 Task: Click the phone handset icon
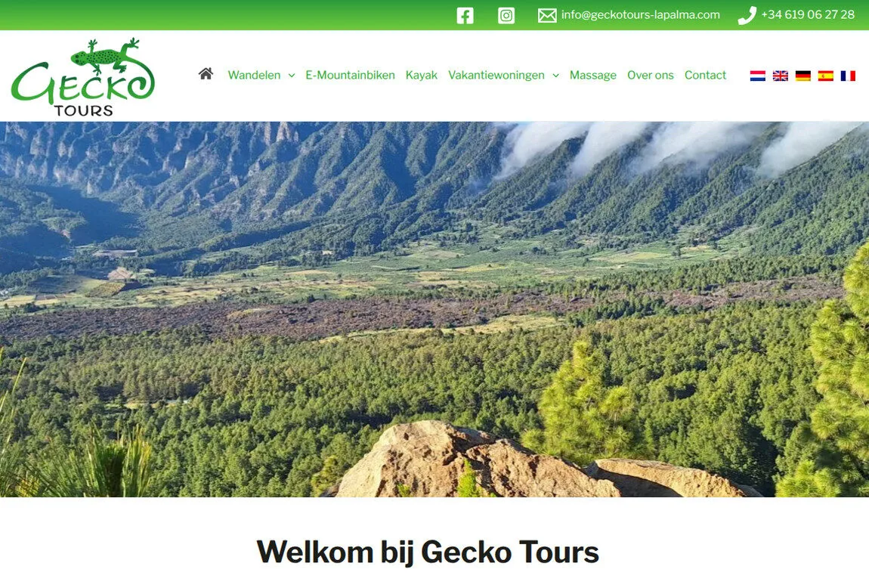pos(747,16)
